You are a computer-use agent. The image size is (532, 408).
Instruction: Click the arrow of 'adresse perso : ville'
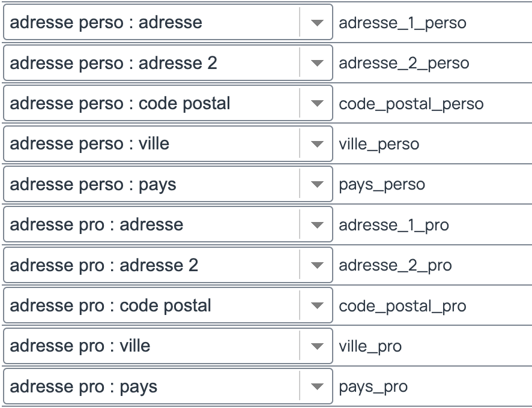317,144
